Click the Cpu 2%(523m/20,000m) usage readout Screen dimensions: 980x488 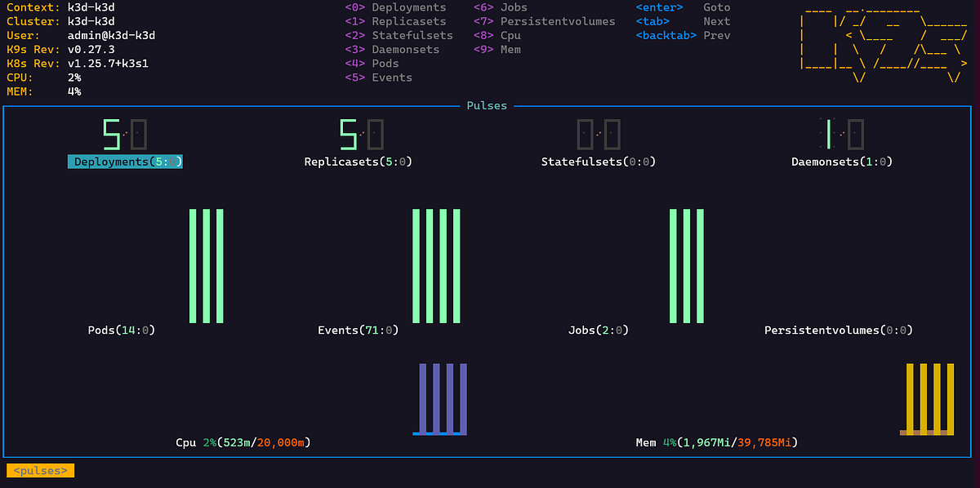(x=243, y=441)
